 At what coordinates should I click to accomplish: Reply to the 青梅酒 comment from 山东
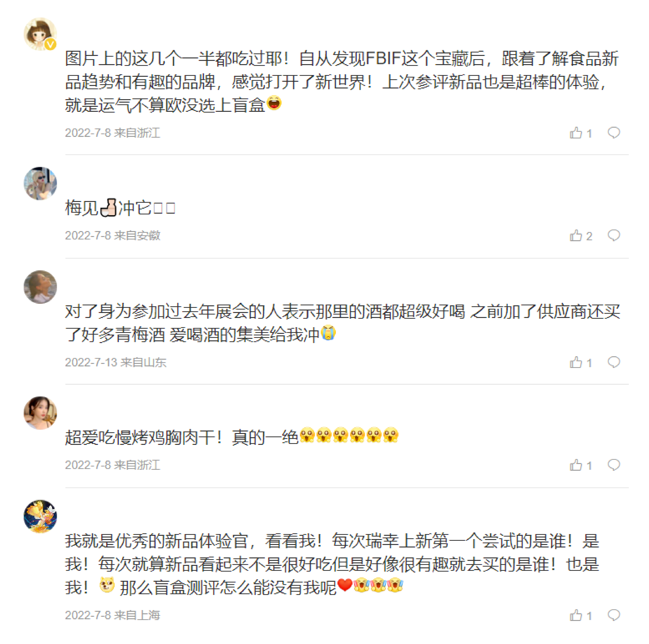tap(613, 362)
